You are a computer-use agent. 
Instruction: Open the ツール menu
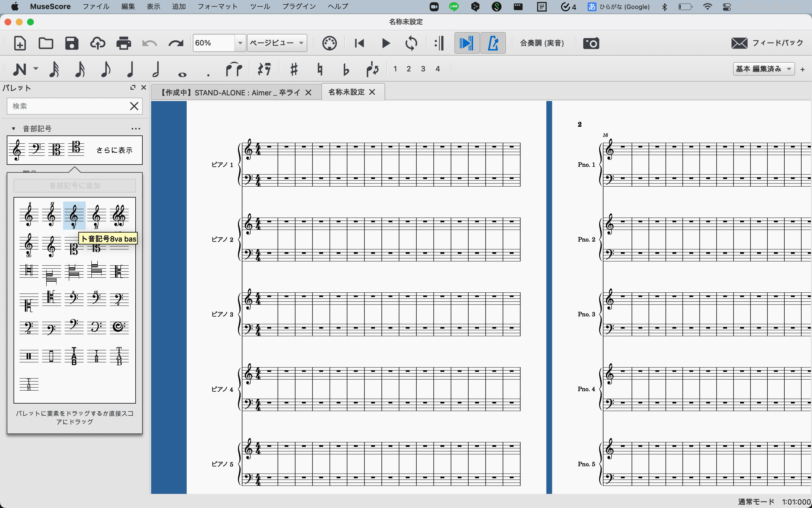[260, 6]
